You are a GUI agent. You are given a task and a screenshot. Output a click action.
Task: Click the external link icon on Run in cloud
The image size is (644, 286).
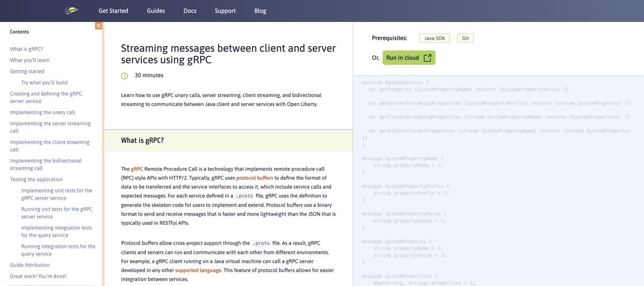tap(427, 58)
